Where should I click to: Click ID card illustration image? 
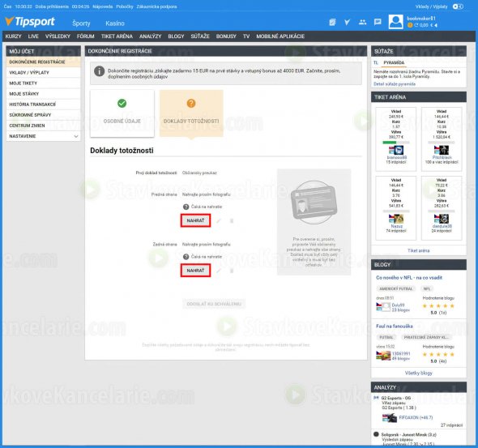pos(314,203)
